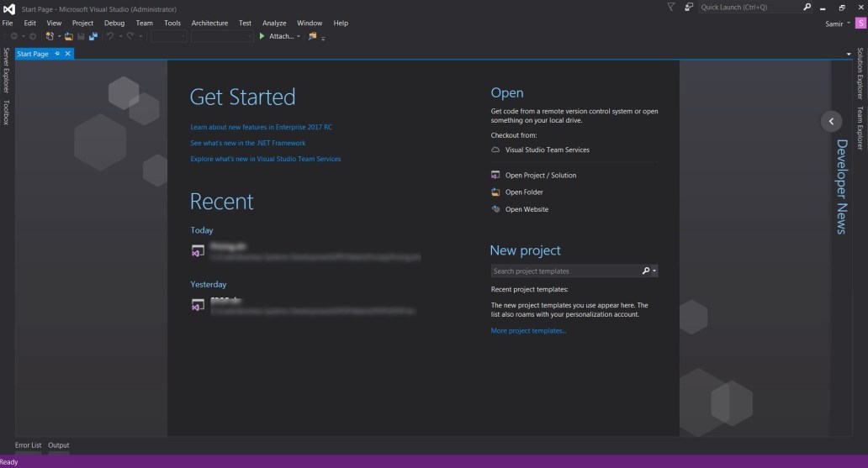Click the Save All icon
The height and width of the screenshot is (468, 868).
[93, 36]
